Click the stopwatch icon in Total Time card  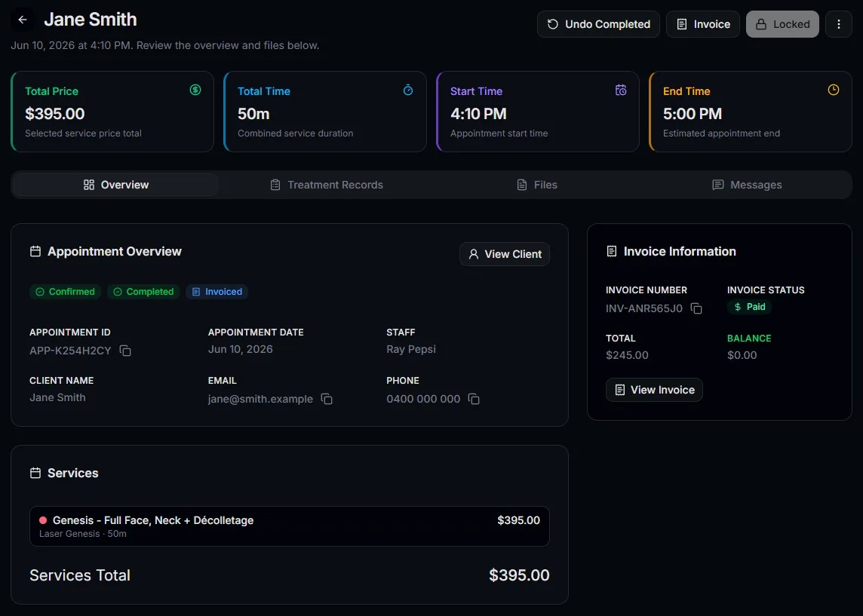coord(408,90)
